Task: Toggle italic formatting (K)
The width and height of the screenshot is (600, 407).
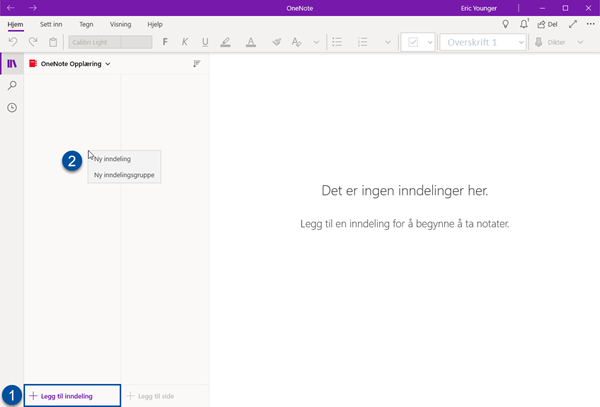Action: click(x=185, y=42)
